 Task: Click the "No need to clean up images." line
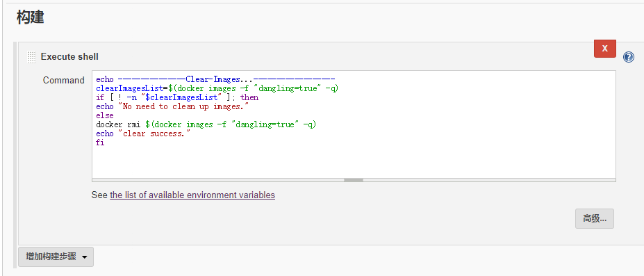172,107
